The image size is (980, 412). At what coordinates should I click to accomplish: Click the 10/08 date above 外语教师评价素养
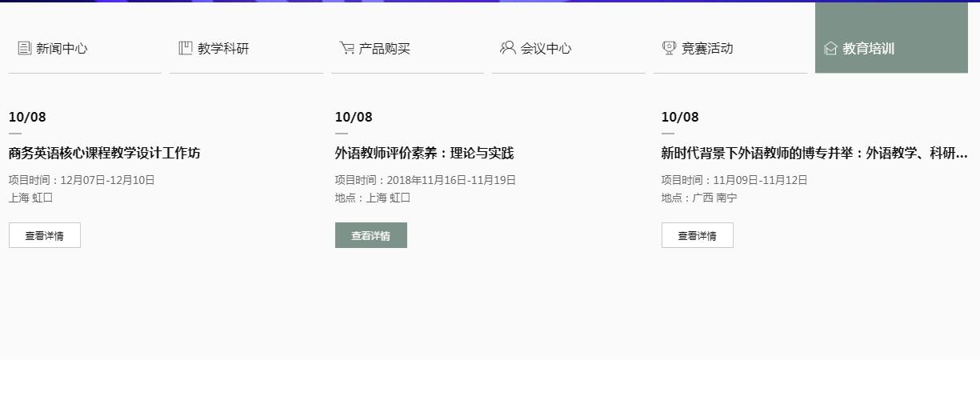(354, 117)
